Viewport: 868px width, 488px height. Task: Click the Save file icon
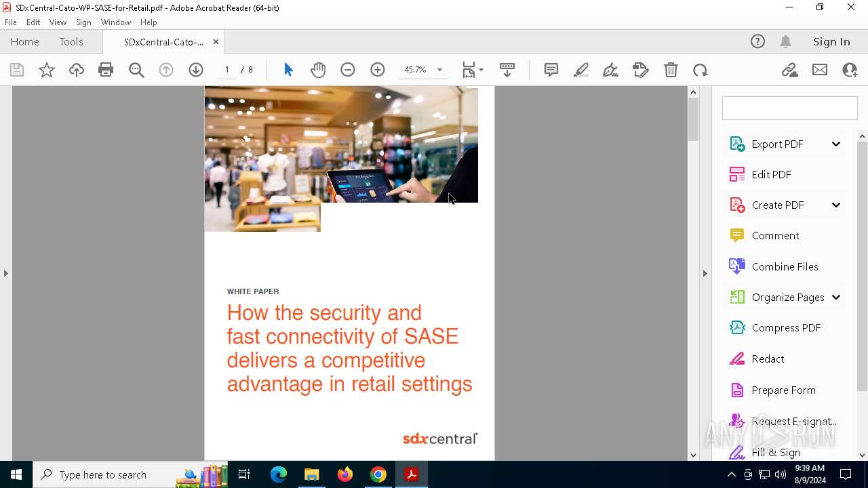pyautogui.click(x=17, y=70)
